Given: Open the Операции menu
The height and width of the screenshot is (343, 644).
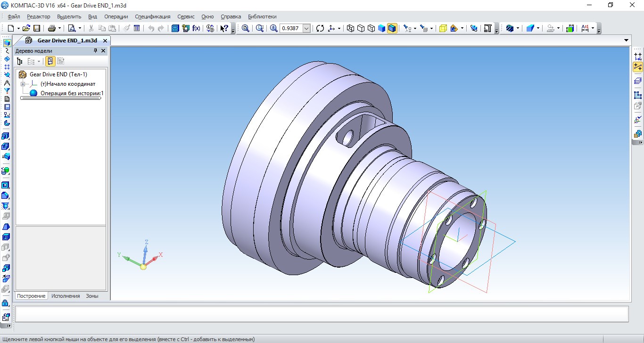Looking at the screenshot, I should pos(116,16).
